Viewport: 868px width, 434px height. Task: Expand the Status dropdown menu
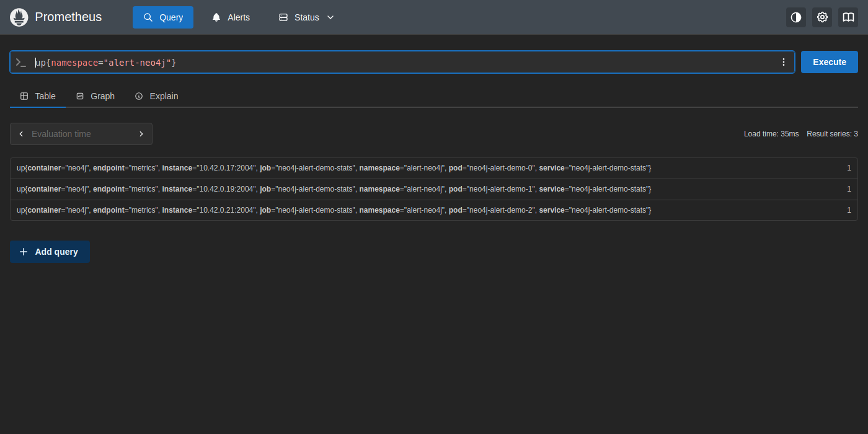(x=306, y=17)
